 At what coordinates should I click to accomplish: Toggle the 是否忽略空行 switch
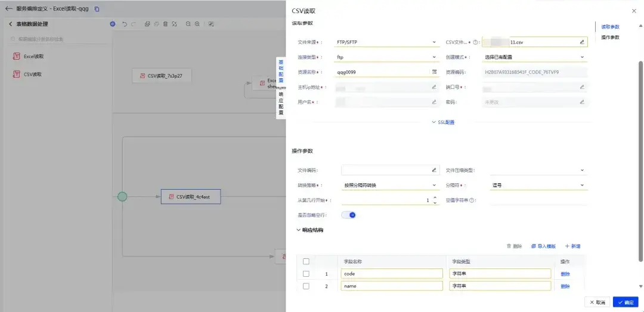click(x=349, y=215)
